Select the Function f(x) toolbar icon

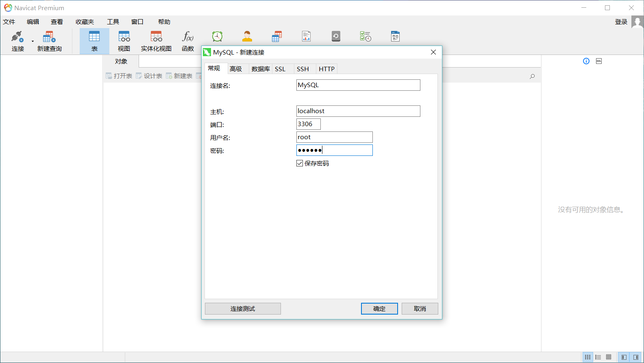[188, 37]
